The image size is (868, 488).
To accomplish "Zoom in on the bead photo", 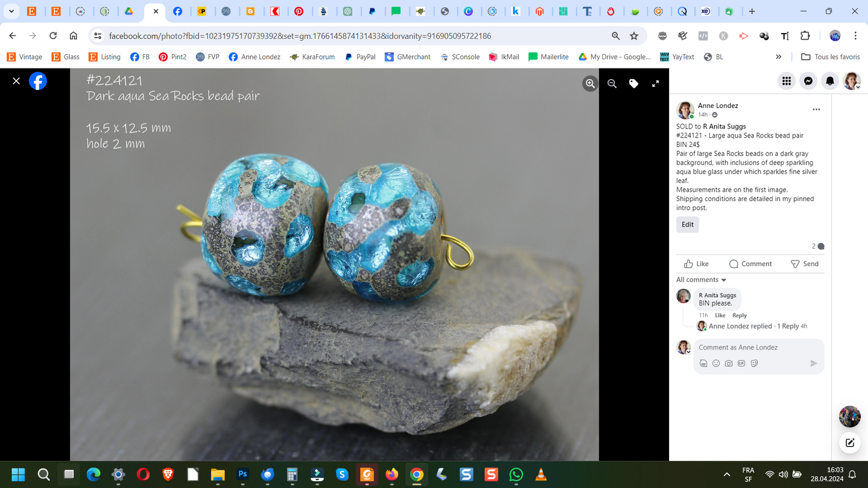I will 590,84.
